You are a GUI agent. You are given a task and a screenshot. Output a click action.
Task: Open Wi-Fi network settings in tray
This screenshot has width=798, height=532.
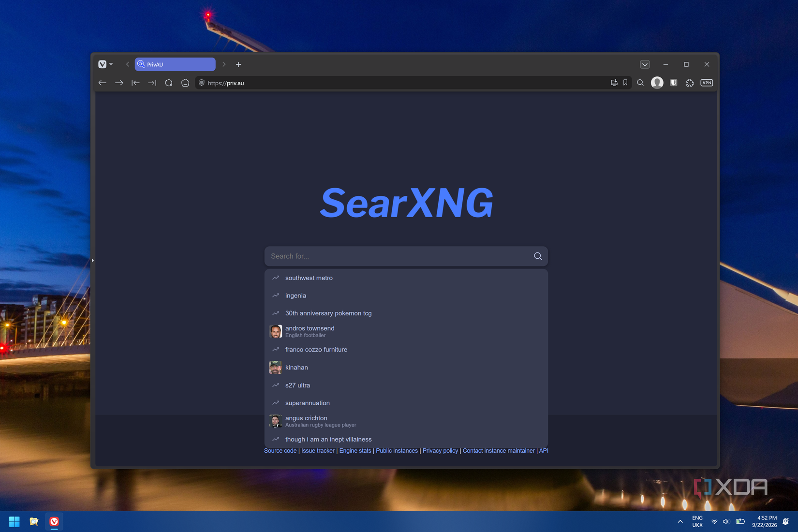point(714,521)
